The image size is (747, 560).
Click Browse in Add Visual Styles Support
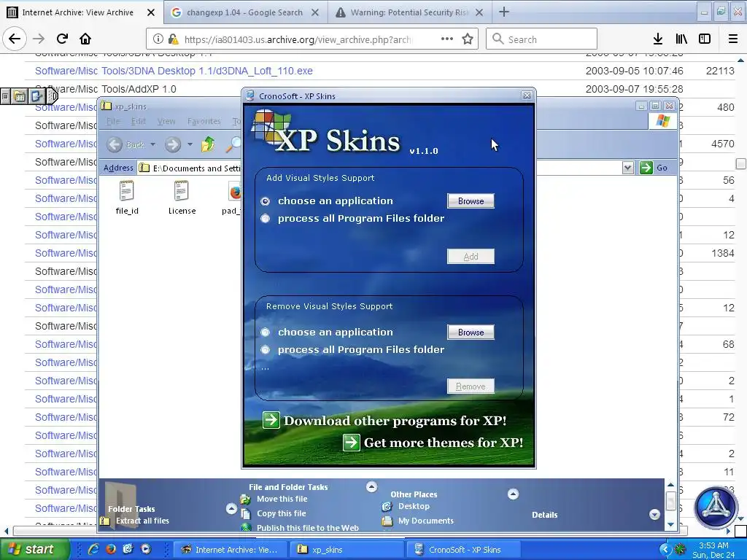pos(471,201)
